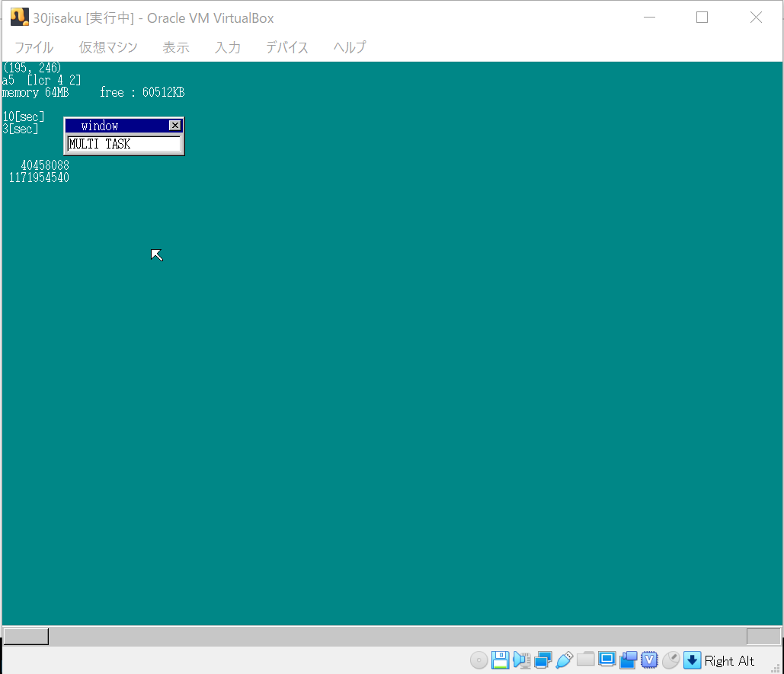
Task: Open the USB devices status icon
Action: pyautogui.click(x=564, y=660)
